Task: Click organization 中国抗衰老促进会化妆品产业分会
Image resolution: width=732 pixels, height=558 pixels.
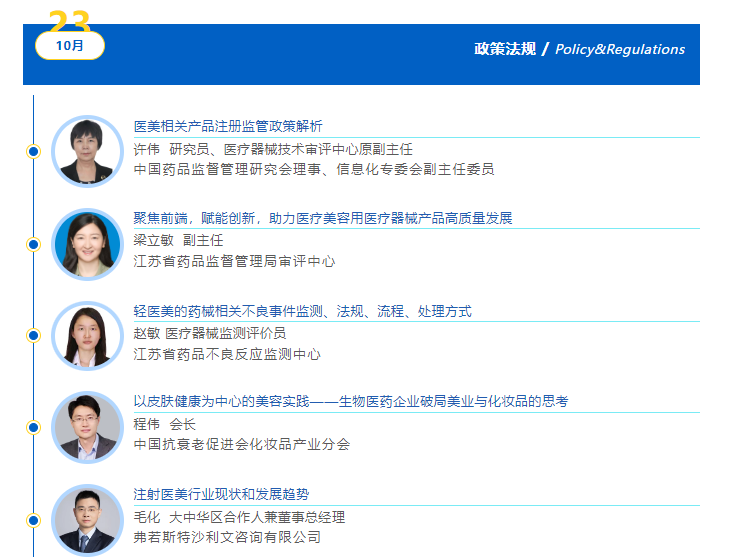Action: 241,444
